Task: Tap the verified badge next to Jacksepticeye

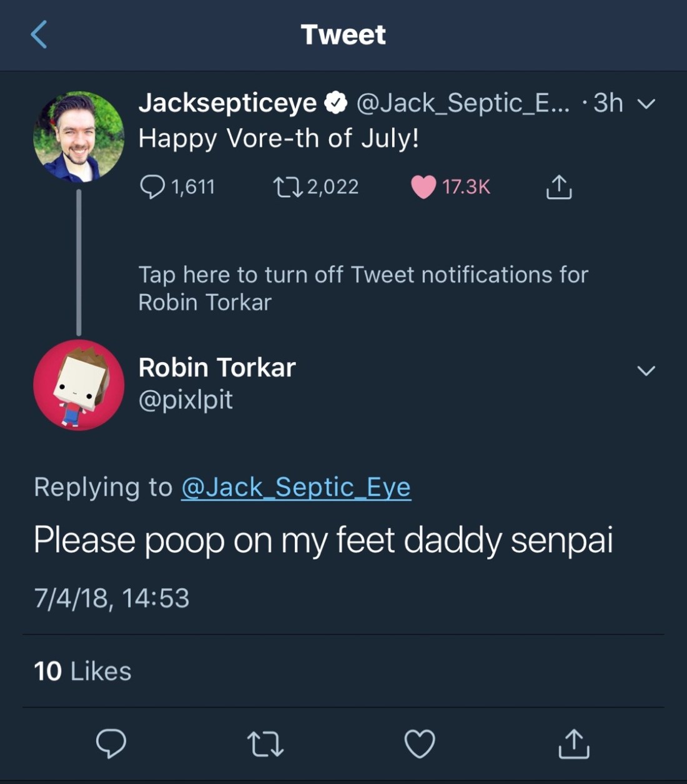Action: pos(337,103)
